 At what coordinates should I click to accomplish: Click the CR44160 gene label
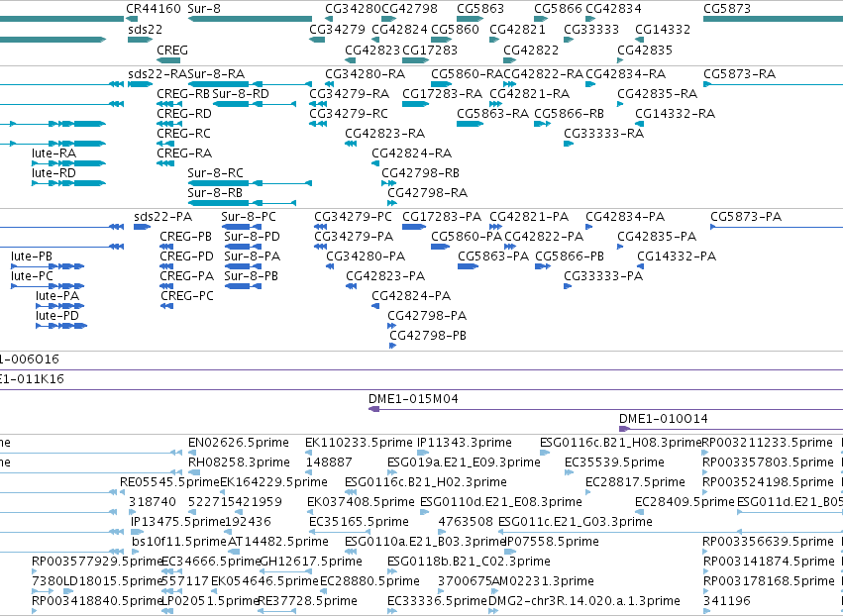coord(154,9)
